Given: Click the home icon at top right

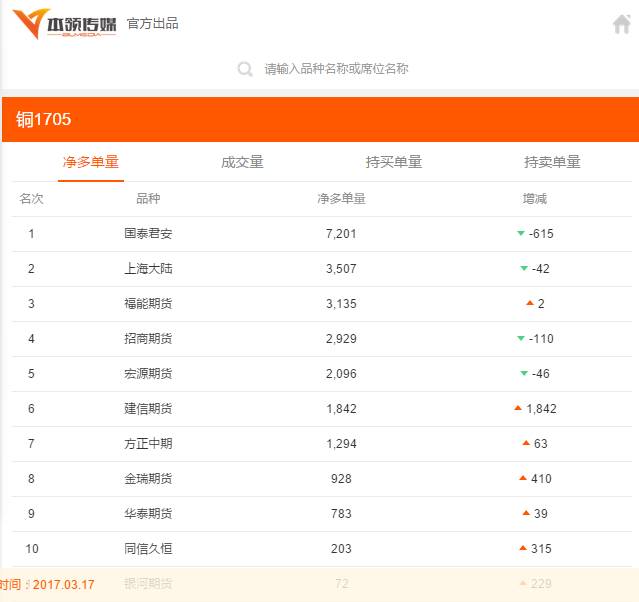Looking at the screenshot, I should click(x=622, y=24).
